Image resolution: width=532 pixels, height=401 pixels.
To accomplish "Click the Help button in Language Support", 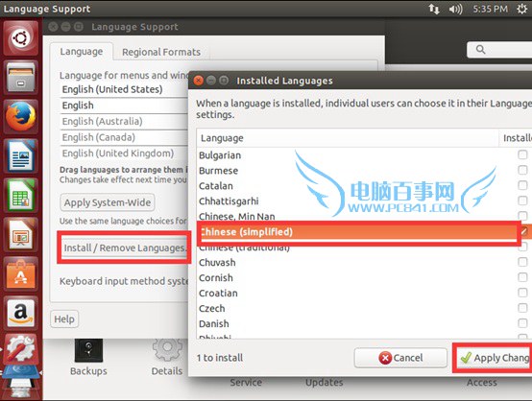I will (x=64, y=318).
